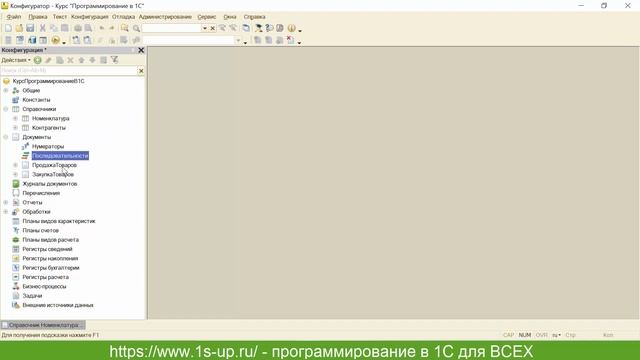This screenshot has width=640, height=360.
Task: Click the configuration root icon КурсПрограммированиеВ1С
Action: click(x=6, y=81)
